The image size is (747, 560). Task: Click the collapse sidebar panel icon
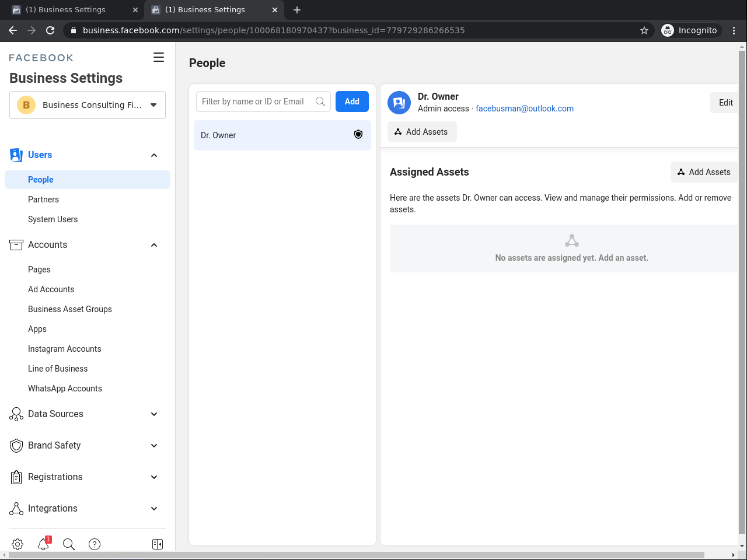(158, 544)
